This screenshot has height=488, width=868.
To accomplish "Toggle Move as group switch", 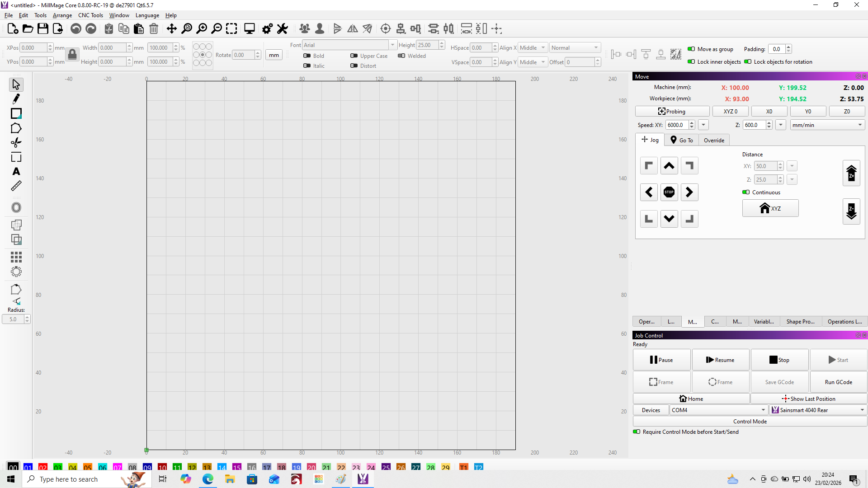I will click(x=691, y=49).
